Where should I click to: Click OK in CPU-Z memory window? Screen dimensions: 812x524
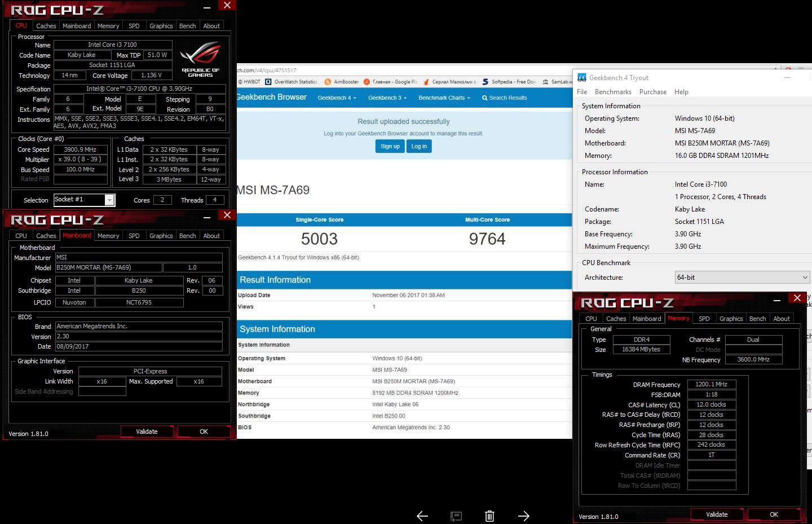[x=774, y=514]
